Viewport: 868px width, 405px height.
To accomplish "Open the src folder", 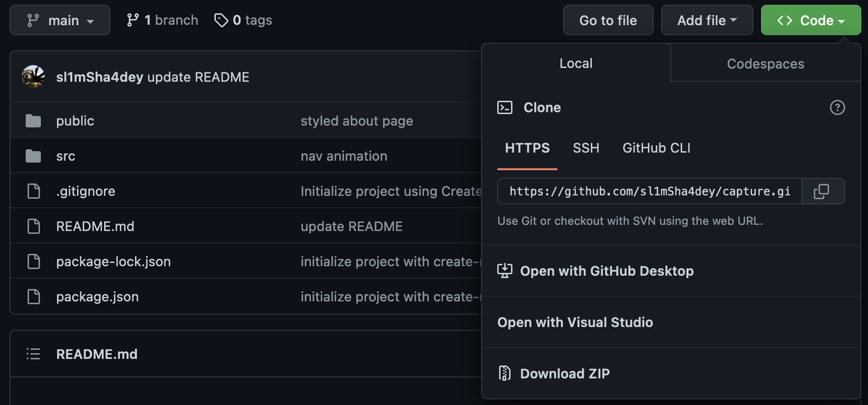I will [66, 156].
